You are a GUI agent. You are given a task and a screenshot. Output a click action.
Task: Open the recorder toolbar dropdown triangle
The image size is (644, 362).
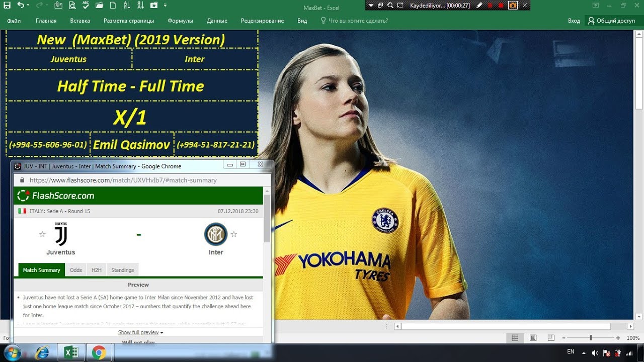pyautogui.click(x=371, y=6)
